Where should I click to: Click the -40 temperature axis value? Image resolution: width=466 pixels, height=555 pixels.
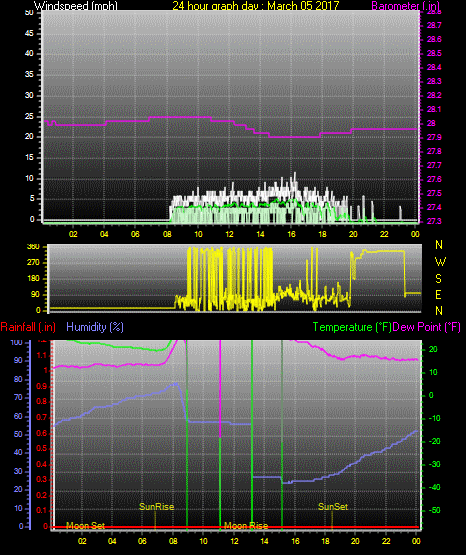(434, 487)
